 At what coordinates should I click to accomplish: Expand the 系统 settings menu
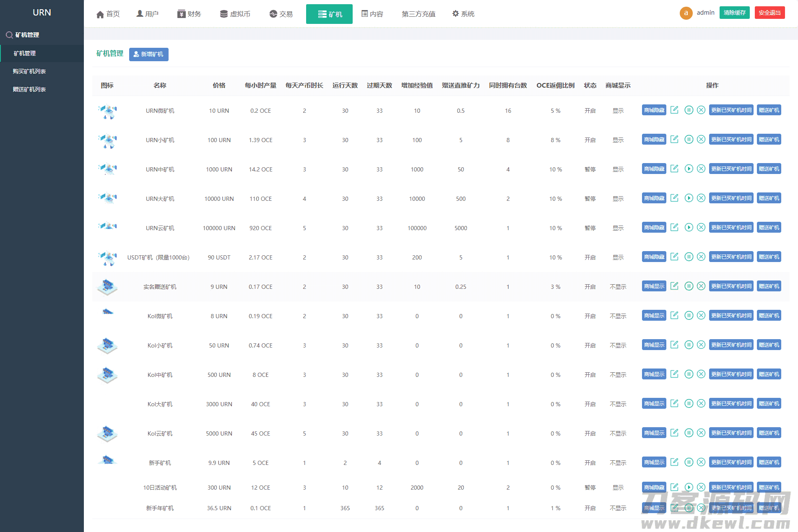pyautogui.click(x=463, y=14)
